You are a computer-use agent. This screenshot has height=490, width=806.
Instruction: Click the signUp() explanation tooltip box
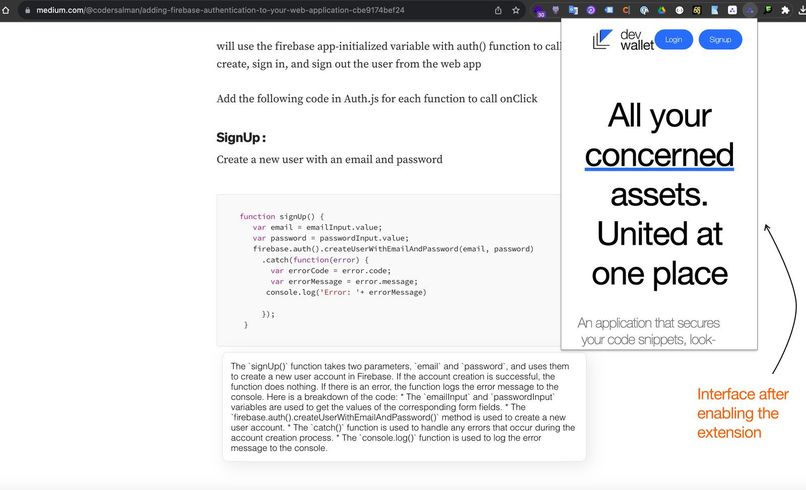coord(404,407)
